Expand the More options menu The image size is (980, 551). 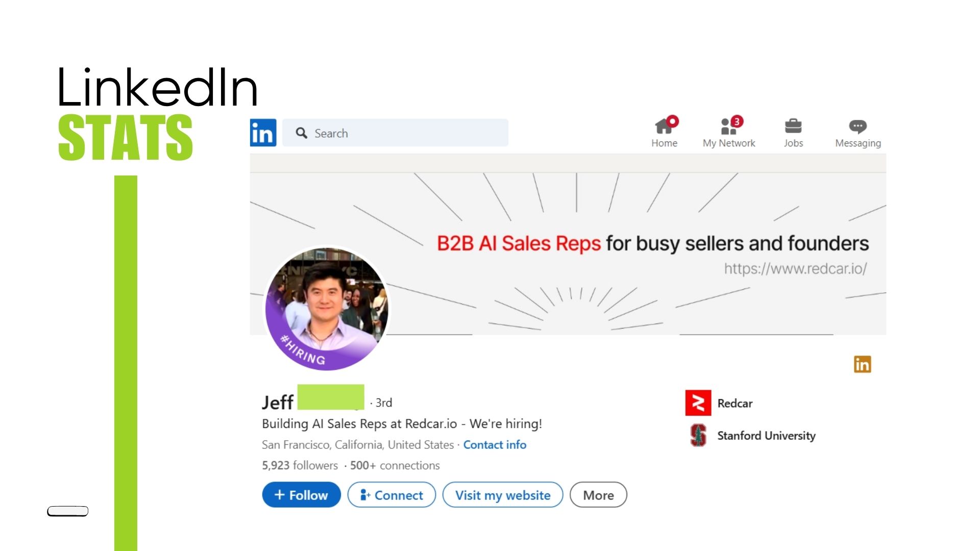click(x=598, y=495)
